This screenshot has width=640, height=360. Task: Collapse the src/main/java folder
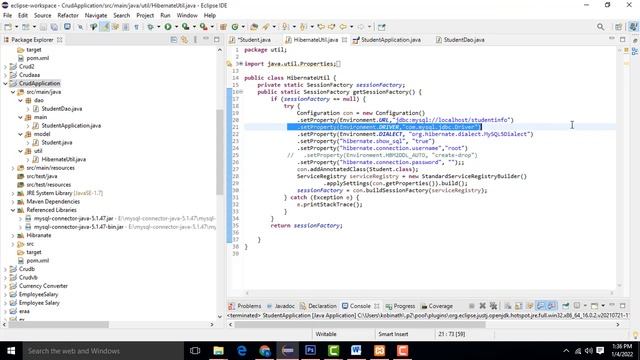coord(13,92)
